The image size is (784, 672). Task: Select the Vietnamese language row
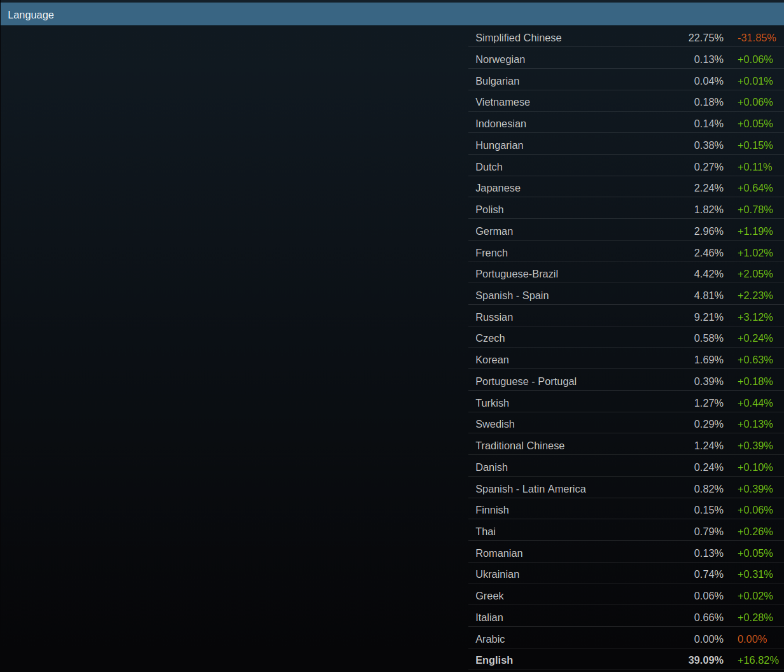click(626, 102)
